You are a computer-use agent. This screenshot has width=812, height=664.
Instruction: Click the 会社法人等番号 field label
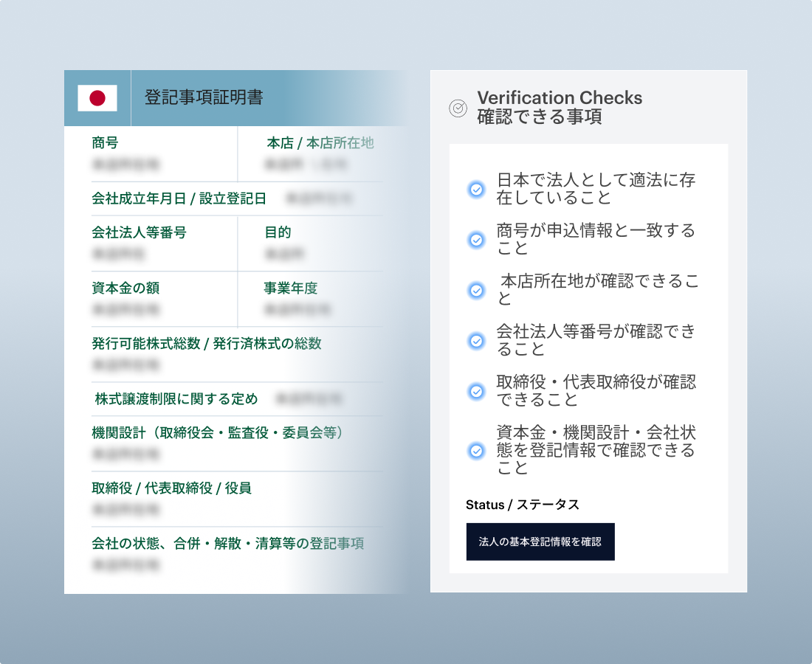pos(139,232)
